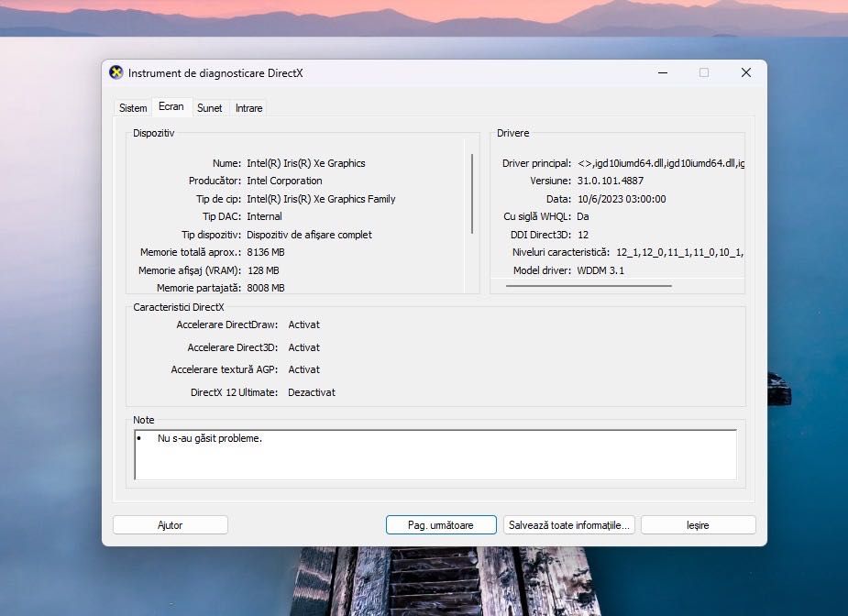Click the shared memory value 8008 MB

[x=266, y=288]
